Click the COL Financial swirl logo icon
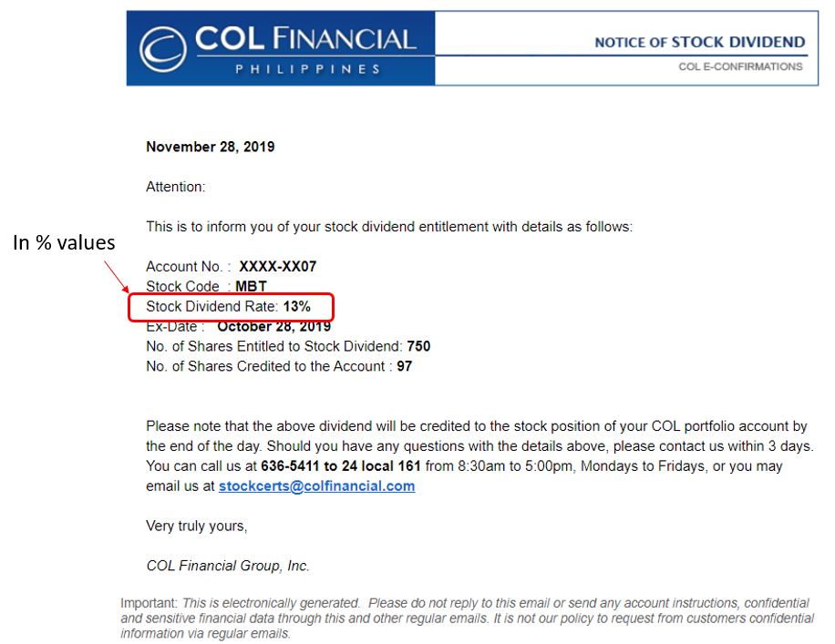Image resolution: width=835 pixels, height=644 pixels. (163, 49)
